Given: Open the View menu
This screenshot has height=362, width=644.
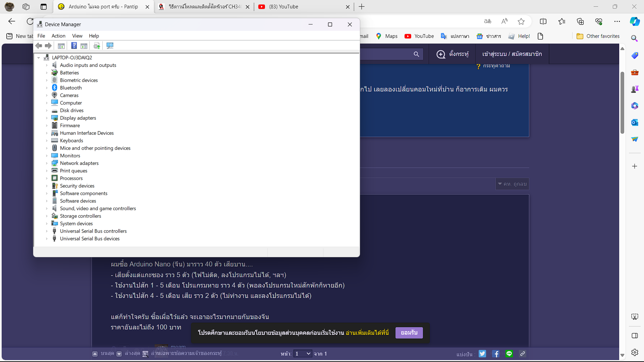Looking at the screenshot, I should pos(77,36).
